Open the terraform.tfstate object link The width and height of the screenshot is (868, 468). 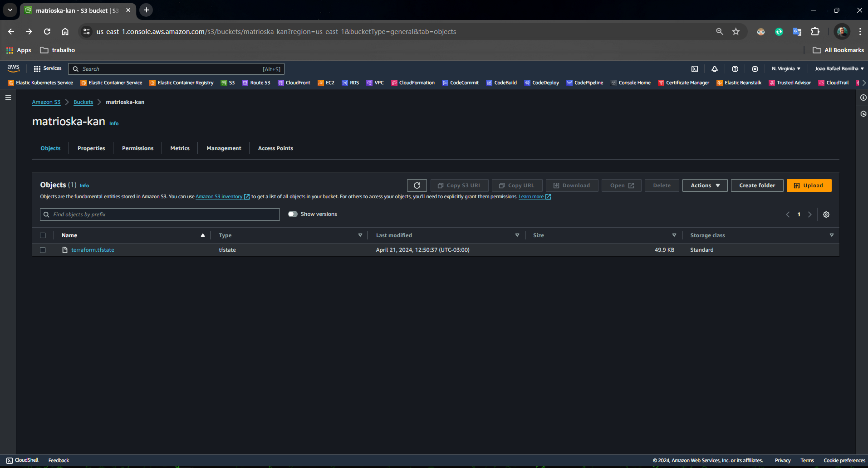pos(93,250)
